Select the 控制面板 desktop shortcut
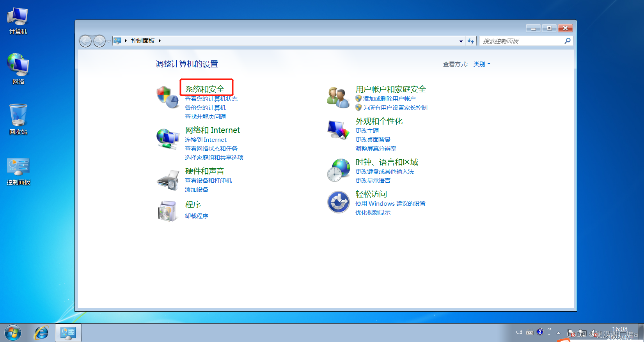The width and height of the screenshot is (644, 342). tap(18, 171)
